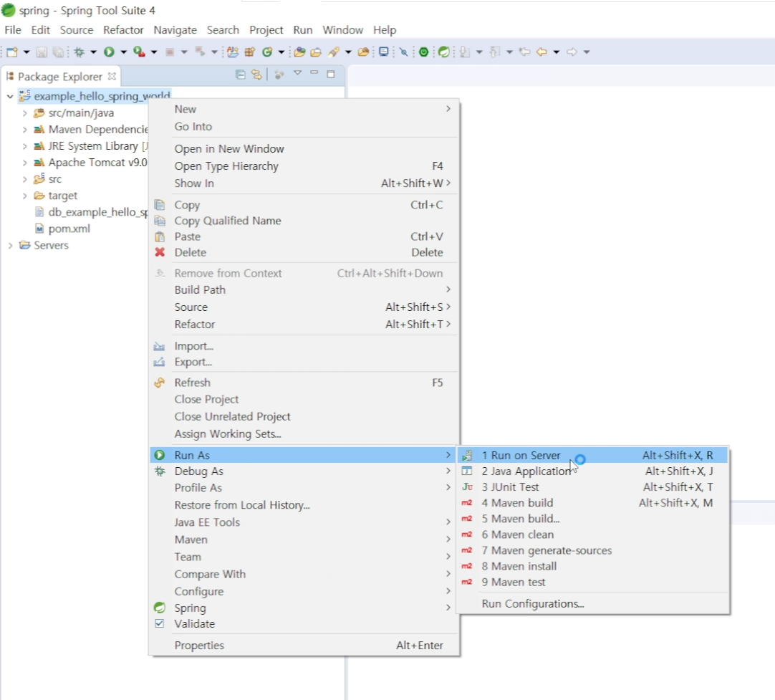Click the Open Type toolbar icon

coord(299,52)
